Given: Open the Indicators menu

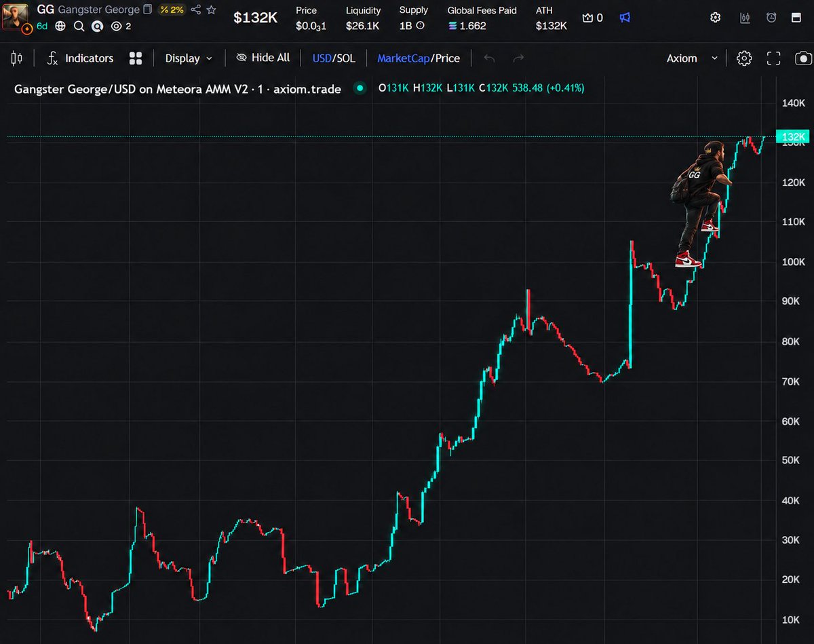Looking at the screenshot, I should point(80,58).
